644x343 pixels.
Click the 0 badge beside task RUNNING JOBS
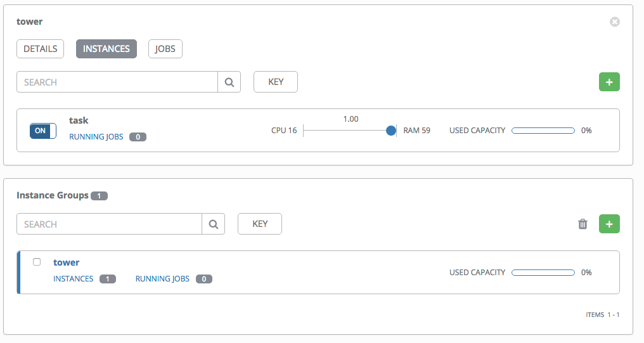pyautogui.click(x=138, y=137)
